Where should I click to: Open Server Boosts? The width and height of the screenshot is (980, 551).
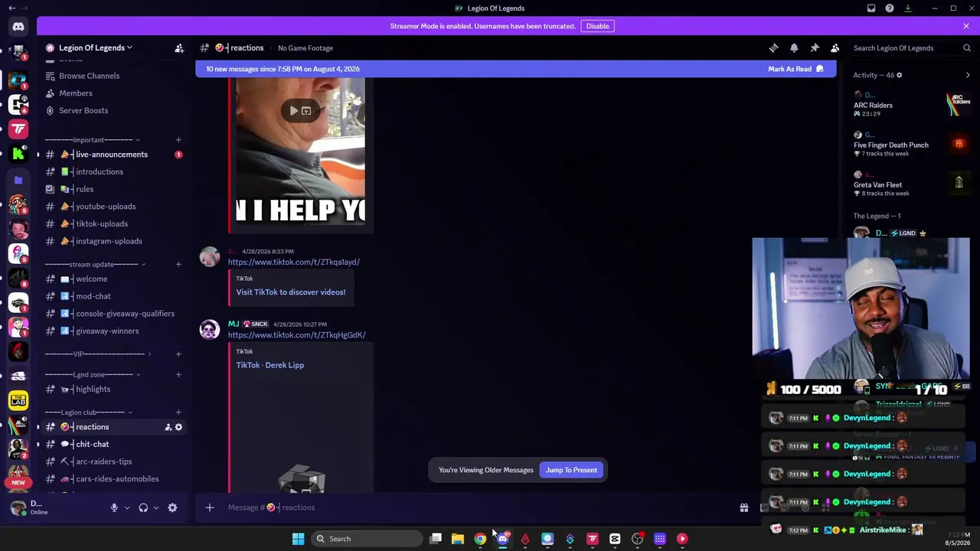[83, 111]
